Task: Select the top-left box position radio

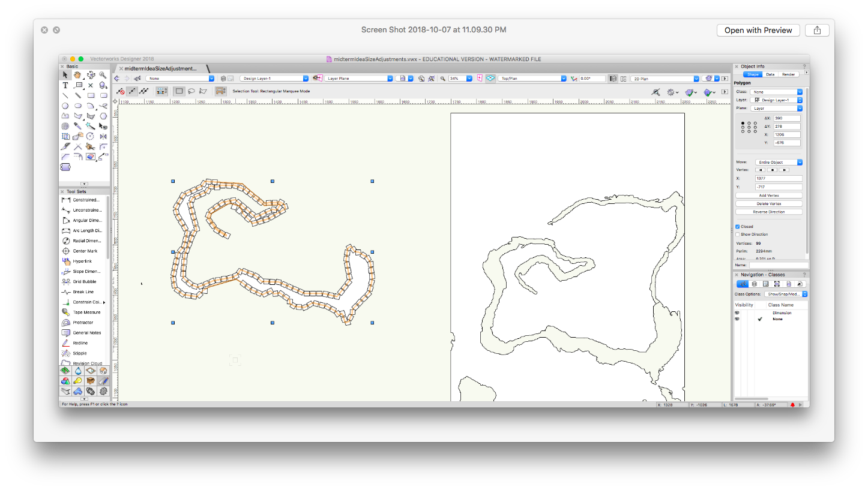Action: click(x=743, y=123)
